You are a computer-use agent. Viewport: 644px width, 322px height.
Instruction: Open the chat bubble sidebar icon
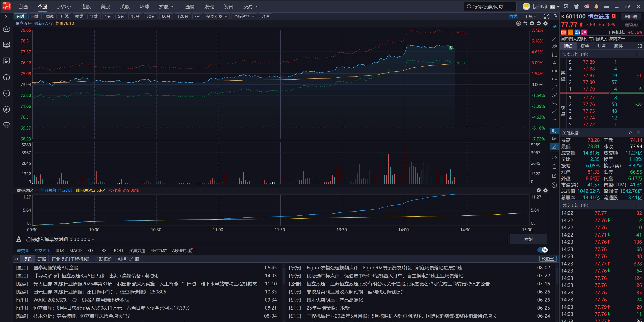7,93
